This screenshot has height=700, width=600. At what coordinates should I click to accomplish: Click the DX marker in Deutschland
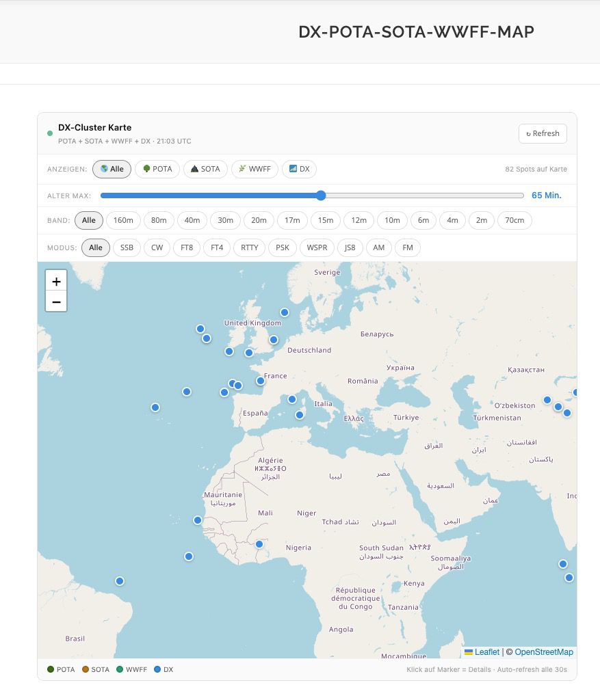pyautogui.click(x=274, y=340)
